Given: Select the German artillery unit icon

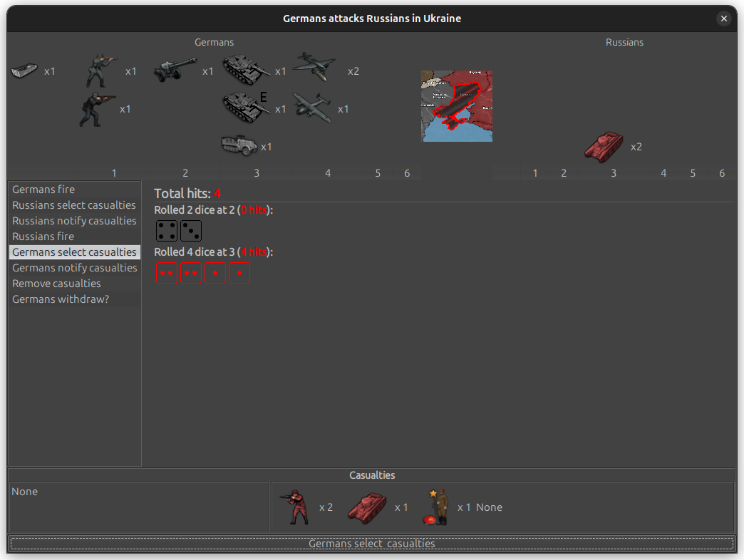Looking at the screenshot, I should point(175,69).
